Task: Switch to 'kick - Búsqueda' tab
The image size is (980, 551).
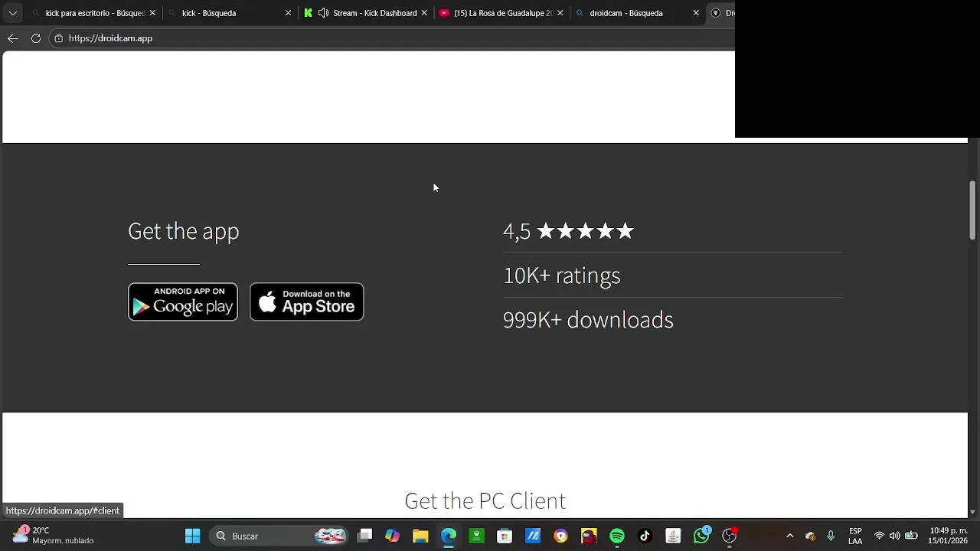Action: pyautogui.click(x=230, y=13)
